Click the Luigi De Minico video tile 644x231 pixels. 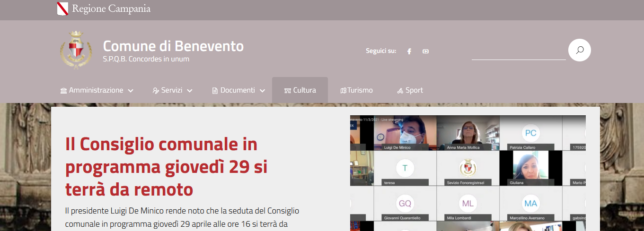coord(405,133)
